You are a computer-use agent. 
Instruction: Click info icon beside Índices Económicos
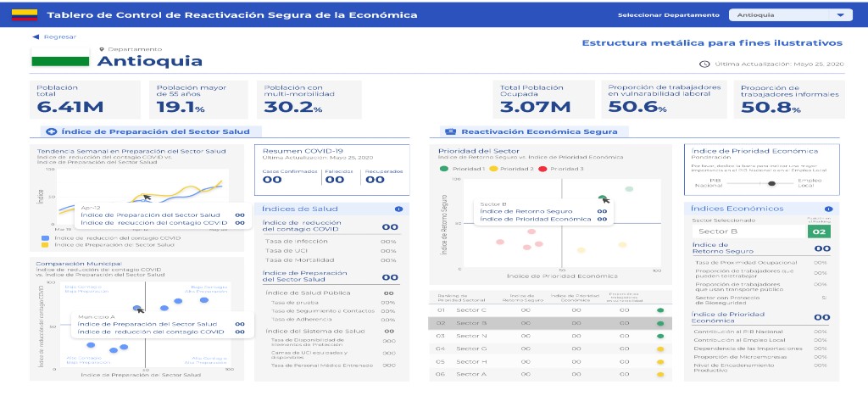829,209
